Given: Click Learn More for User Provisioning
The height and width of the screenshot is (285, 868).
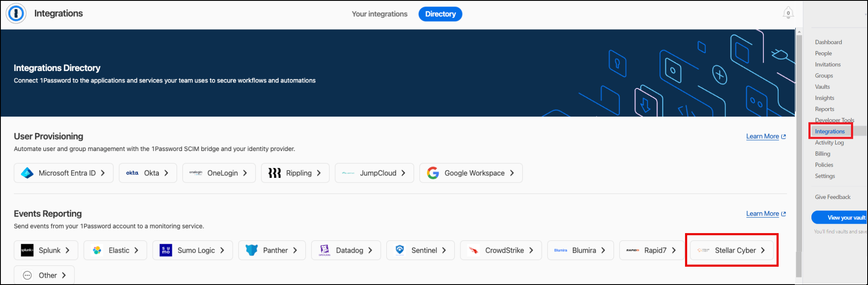Looking at the screenshot, I should point(762,137).
